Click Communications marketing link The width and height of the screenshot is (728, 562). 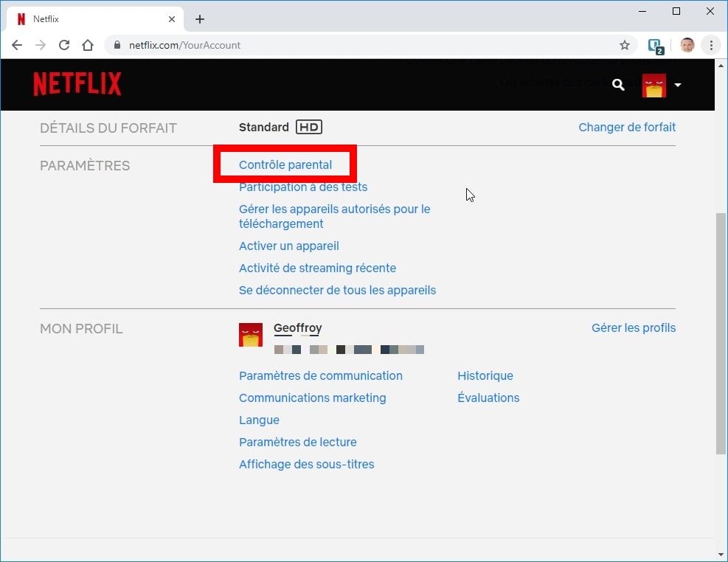pos(312,398)
